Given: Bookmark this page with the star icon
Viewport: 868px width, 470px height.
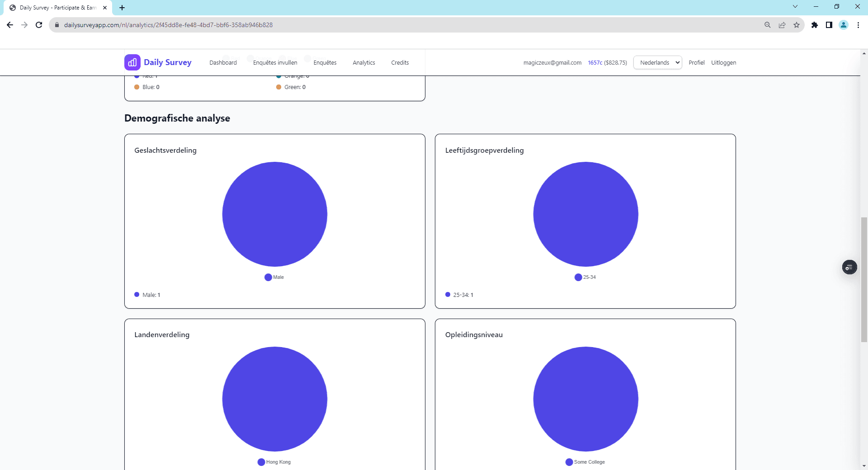Looking at the screenshot, I should coord(797,25).
